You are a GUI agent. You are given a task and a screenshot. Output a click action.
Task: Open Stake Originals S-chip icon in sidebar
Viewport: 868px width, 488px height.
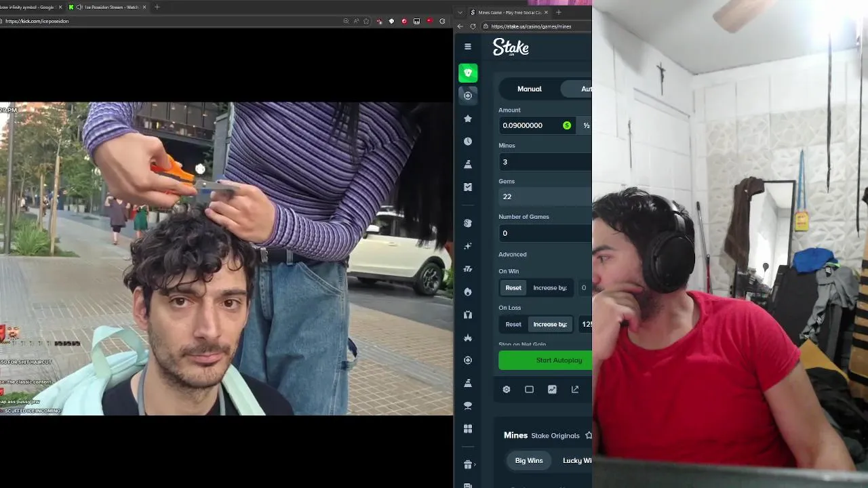click(x=468, y=223)
